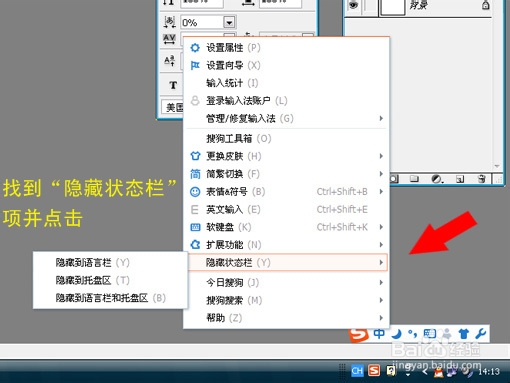Viewport: 510px width, 383px height.
Task: Expand the arrow on 搜狗搜索 row
Action: click(381, 300)
